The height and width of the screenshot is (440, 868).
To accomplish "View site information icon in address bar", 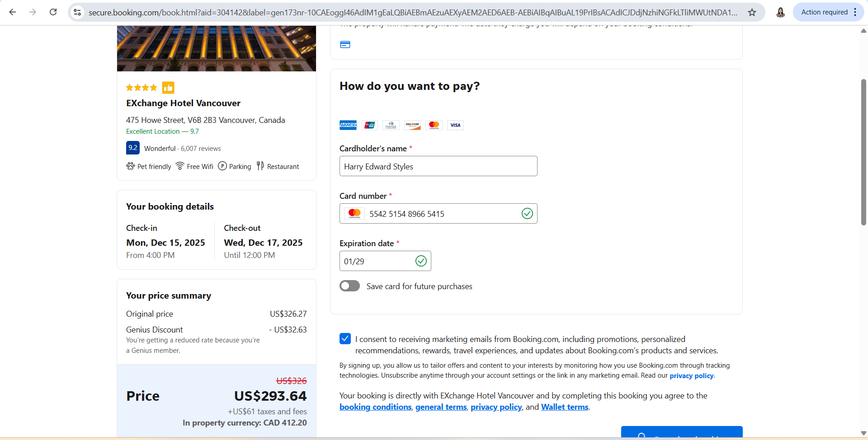I will [x=78, y=12].
